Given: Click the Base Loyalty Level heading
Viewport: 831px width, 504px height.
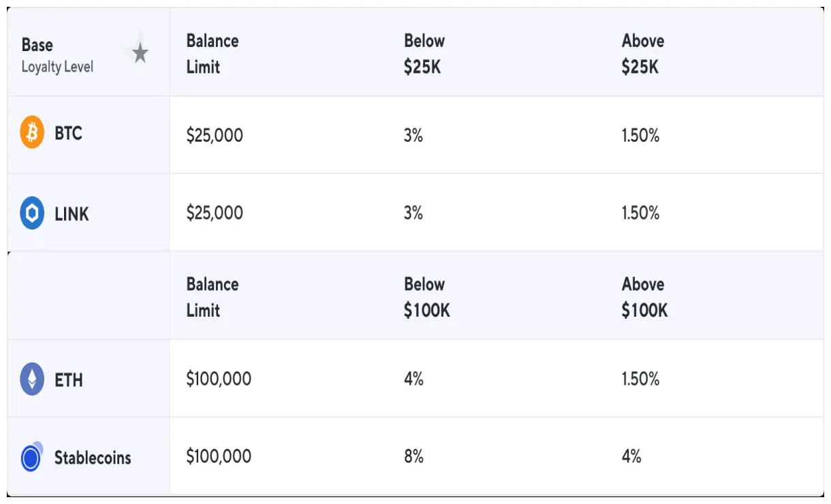Looking at the screenshot, I should coord(57,55).
